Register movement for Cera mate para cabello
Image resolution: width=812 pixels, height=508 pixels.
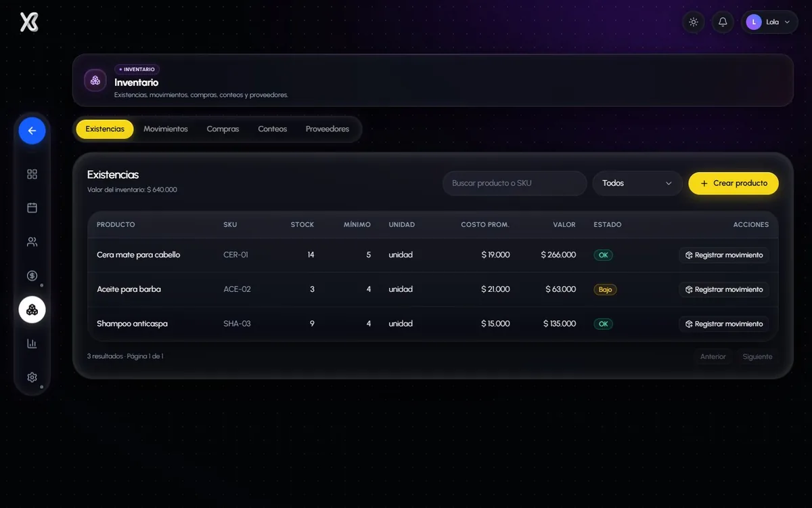724,255
